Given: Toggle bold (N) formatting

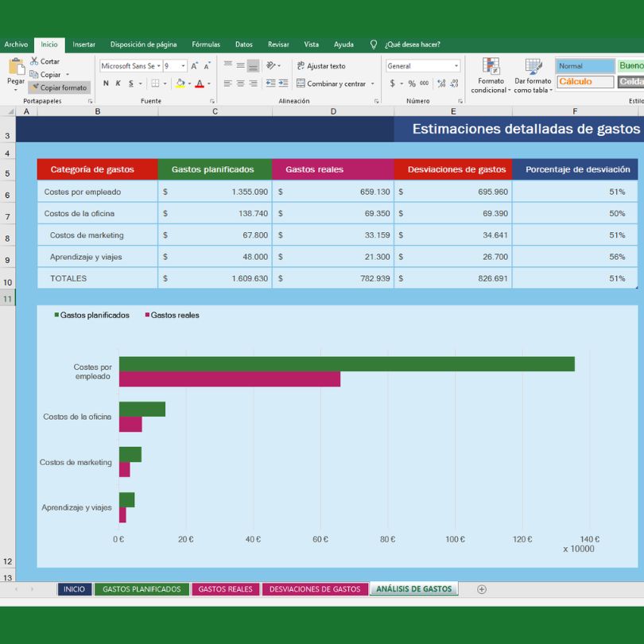Looking at the screenshot, I should [106, 83].
